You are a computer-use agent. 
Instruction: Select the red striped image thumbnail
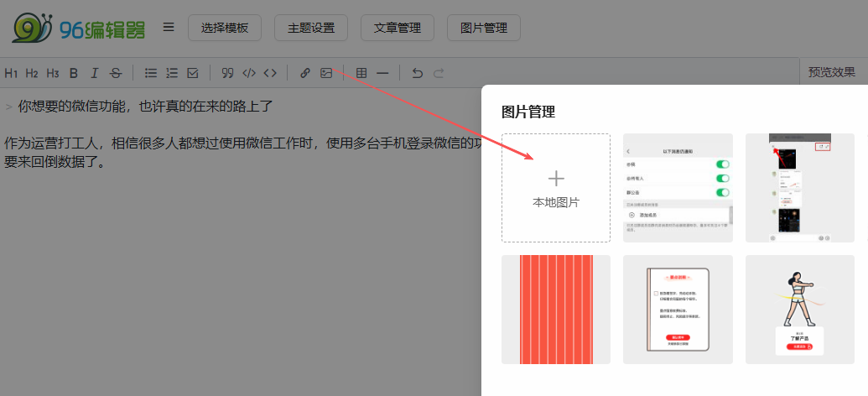(x=556, y=310)
